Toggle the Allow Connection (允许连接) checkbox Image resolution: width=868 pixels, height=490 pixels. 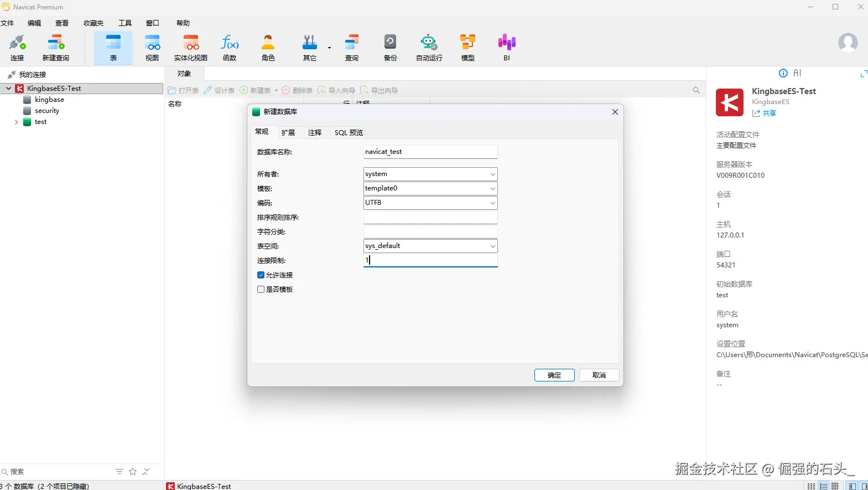tap(261, 275)
